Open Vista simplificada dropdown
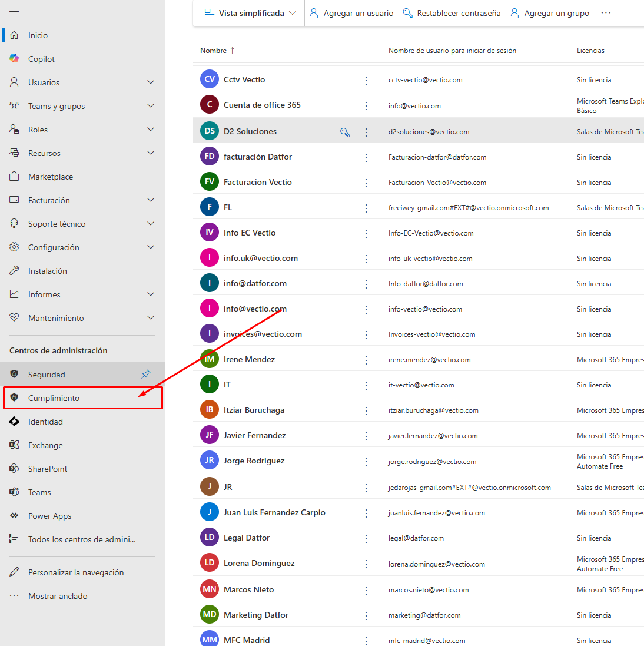Image resolution: width=644 pixels, height=646 pixels. click(250, 13)
